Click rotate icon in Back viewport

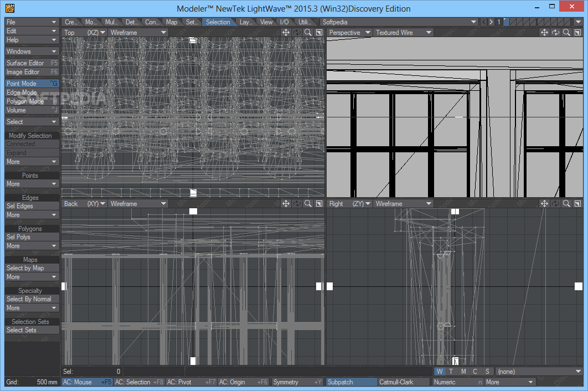coord(297,203)
